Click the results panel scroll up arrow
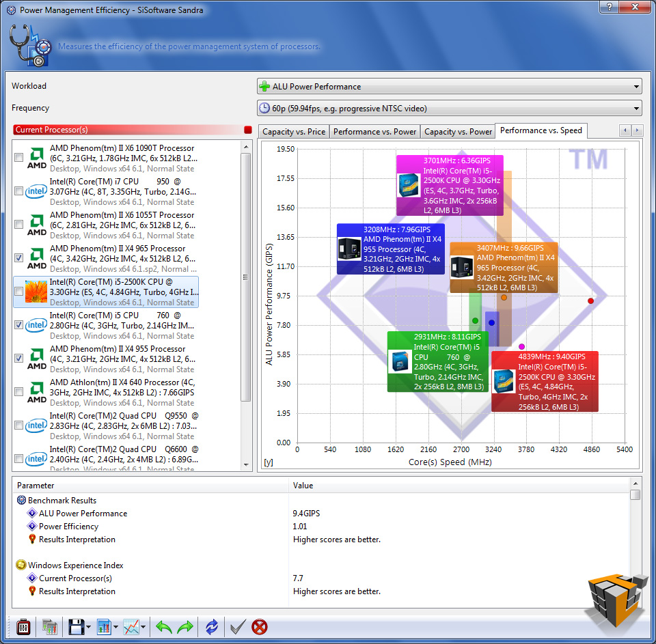Screen dimensions: 656x644 (x=635, y=484)
